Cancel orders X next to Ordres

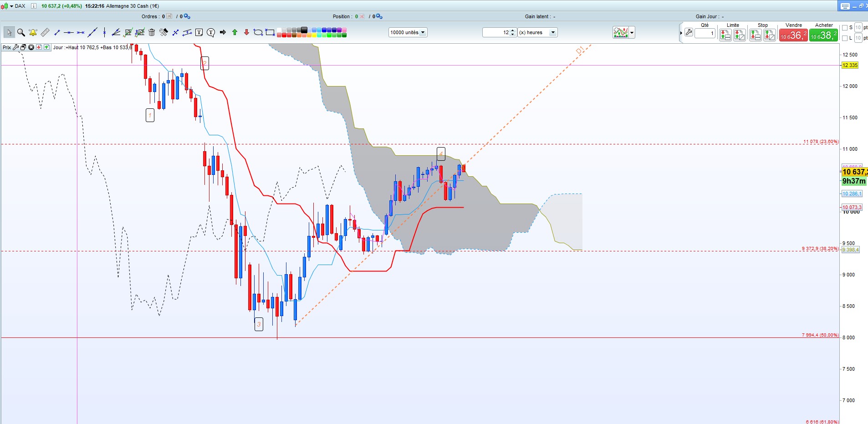pyautogui.click(x=169, y=16)
